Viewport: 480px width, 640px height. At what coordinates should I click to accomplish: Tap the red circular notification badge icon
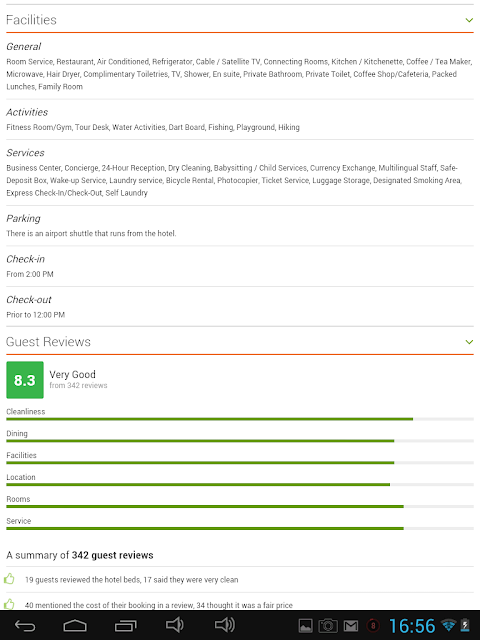pyautogui.click(x=373, y=625)
